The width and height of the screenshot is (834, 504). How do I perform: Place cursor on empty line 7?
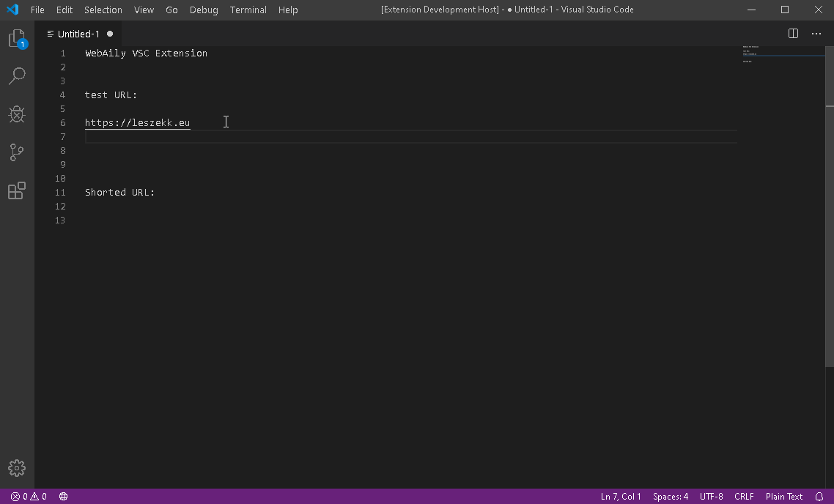click(x=410, y=137)
